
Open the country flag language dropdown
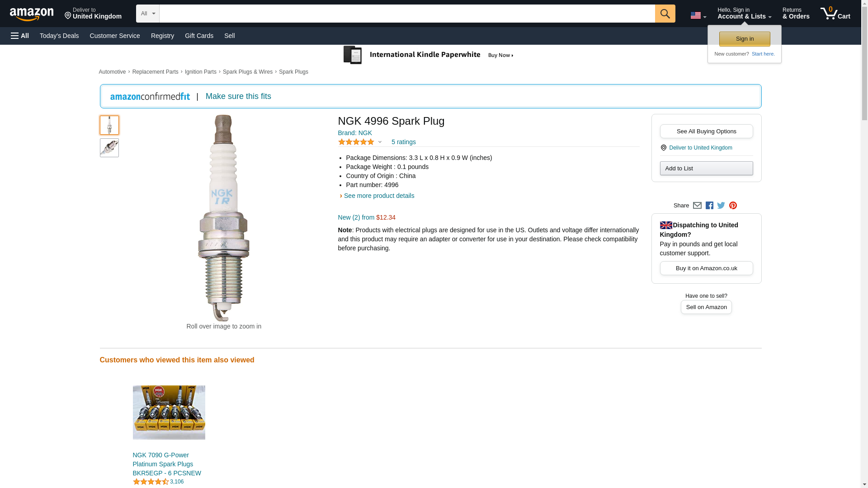click(x=698, y=15)
